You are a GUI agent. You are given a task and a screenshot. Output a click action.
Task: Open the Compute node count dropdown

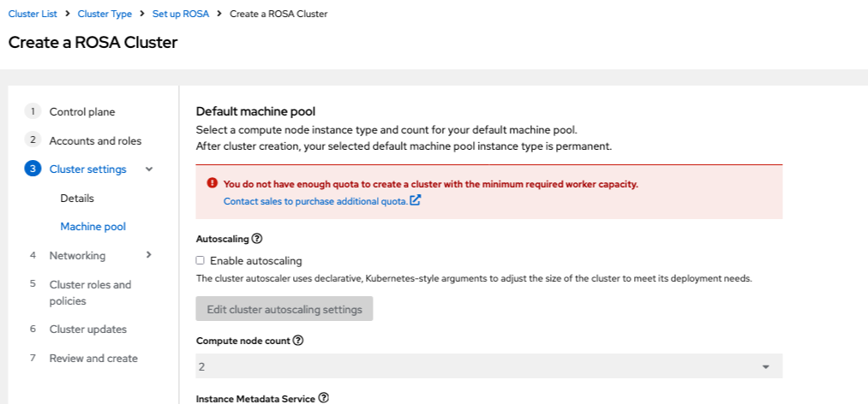pos(489,366)
